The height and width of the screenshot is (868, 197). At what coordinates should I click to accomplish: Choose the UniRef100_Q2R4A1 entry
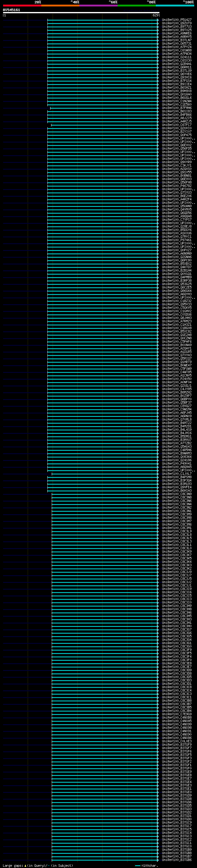tap(177, 64)
